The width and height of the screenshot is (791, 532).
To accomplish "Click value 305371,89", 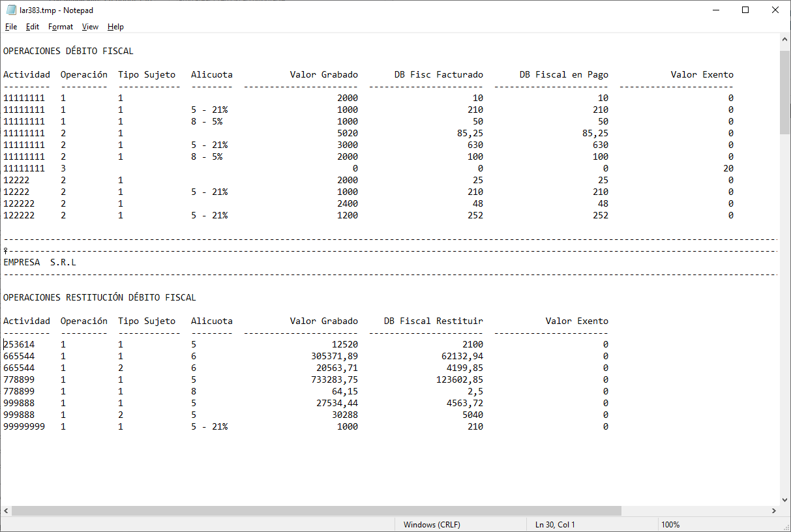I will 335,356.
